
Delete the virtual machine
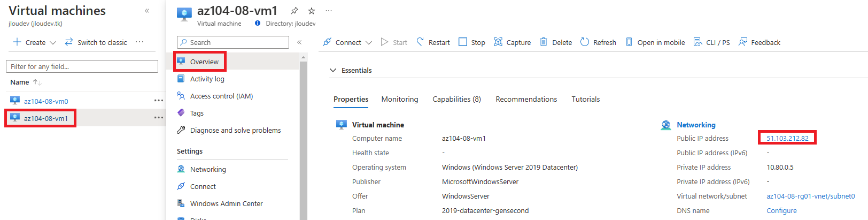(556, 42)
